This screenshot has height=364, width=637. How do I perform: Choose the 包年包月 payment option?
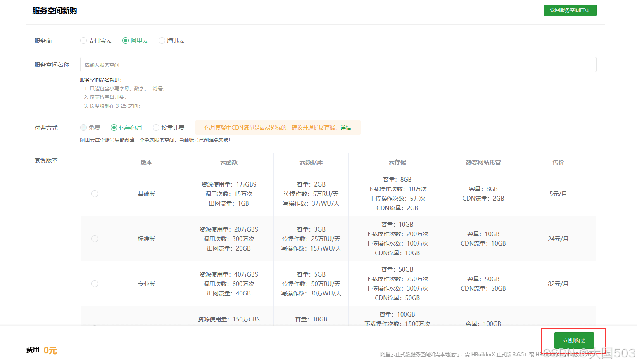[x=114, y=128]
